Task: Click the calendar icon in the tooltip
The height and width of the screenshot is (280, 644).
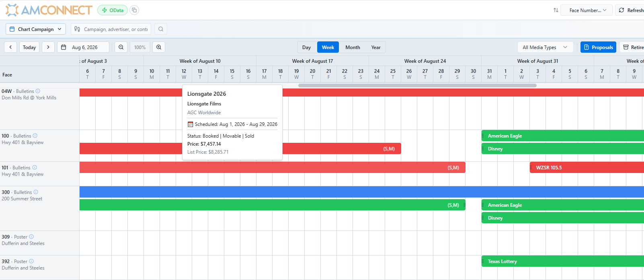Action: coord(191,124)
